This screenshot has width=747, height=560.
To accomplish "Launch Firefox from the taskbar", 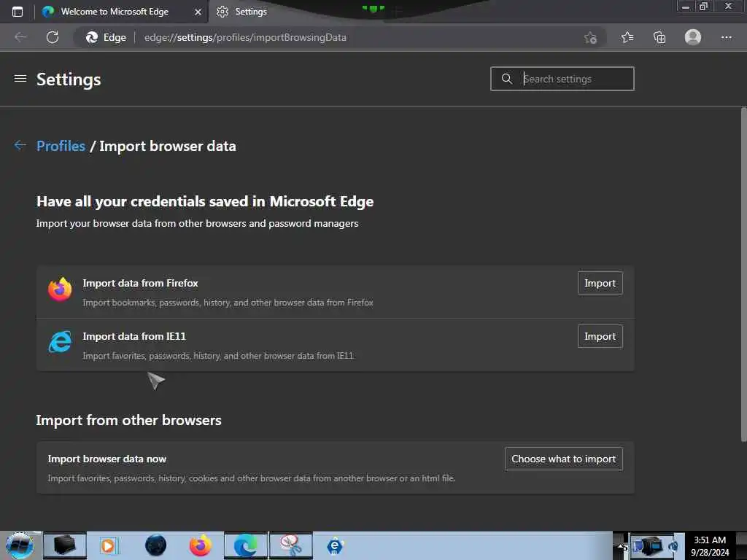I will (x=201, y=545).
